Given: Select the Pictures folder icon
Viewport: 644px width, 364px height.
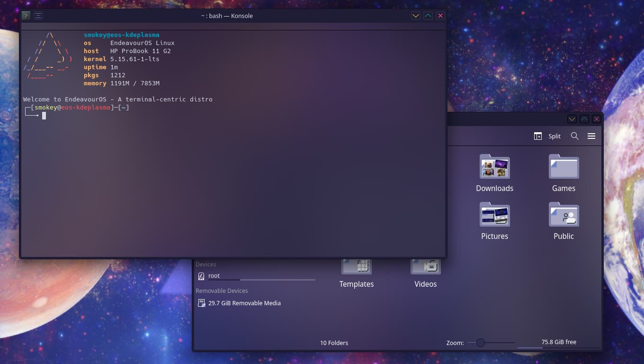Looking at the screenshot, I should pos(494,214).
